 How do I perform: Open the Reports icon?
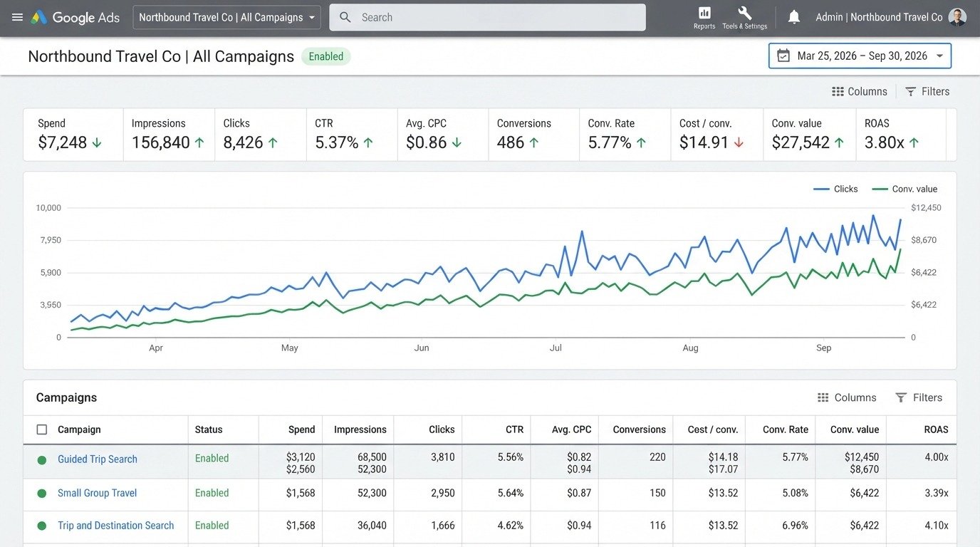[x=704, y=13]
